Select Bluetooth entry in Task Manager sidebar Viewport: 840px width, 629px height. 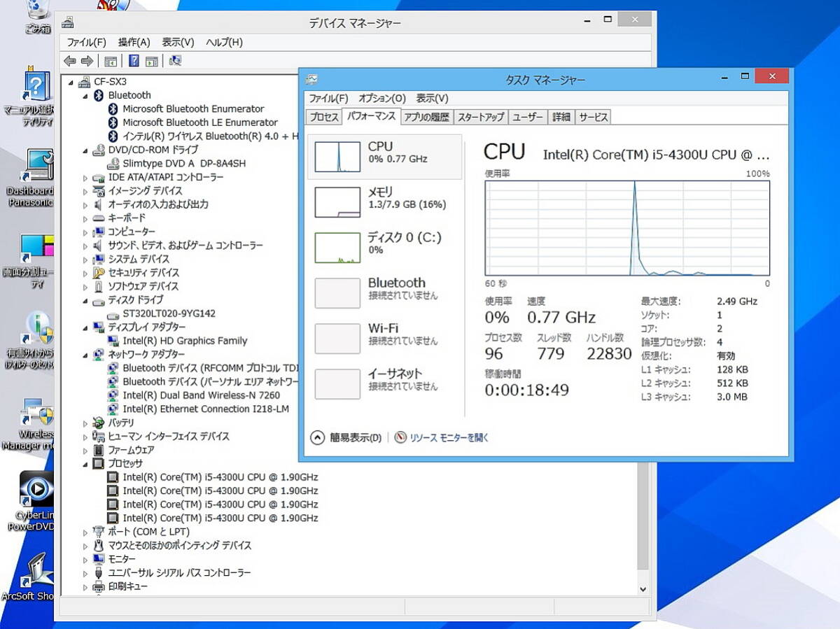(385, 293)
